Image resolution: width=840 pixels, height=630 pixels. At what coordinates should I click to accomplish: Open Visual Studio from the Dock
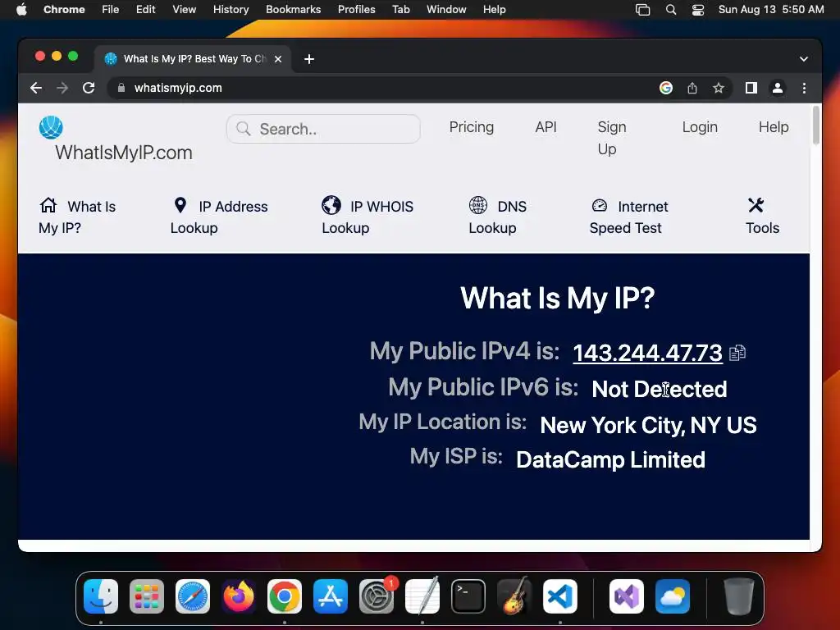pos(626,596)
